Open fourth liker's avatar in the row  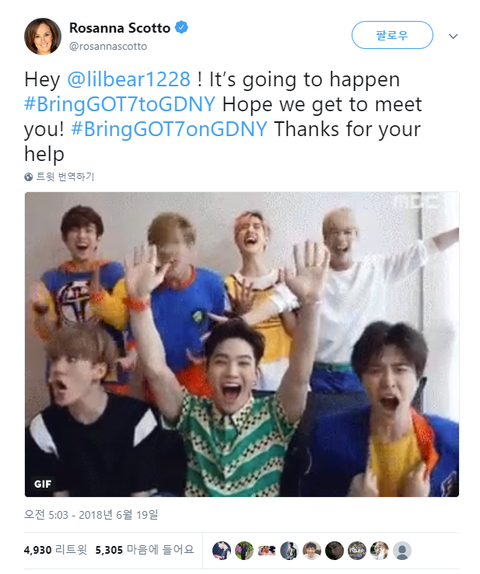tap(289, 551)
